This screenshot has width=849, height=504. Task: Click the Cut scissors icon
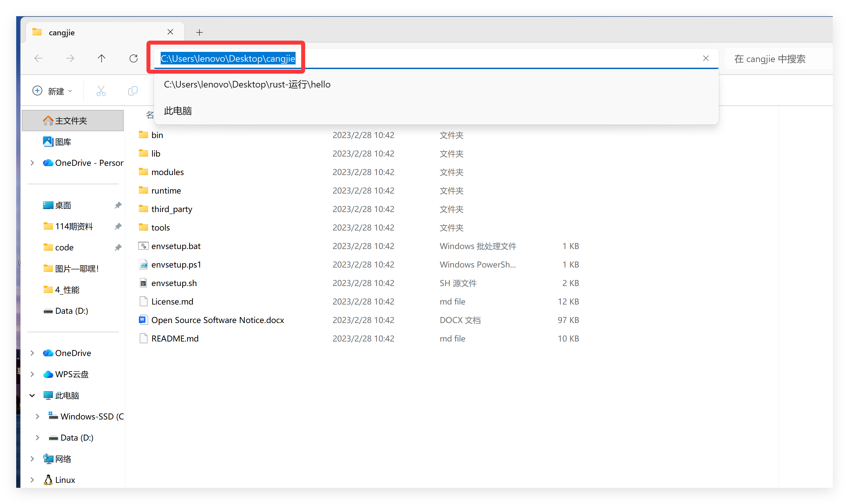point(101,91)
